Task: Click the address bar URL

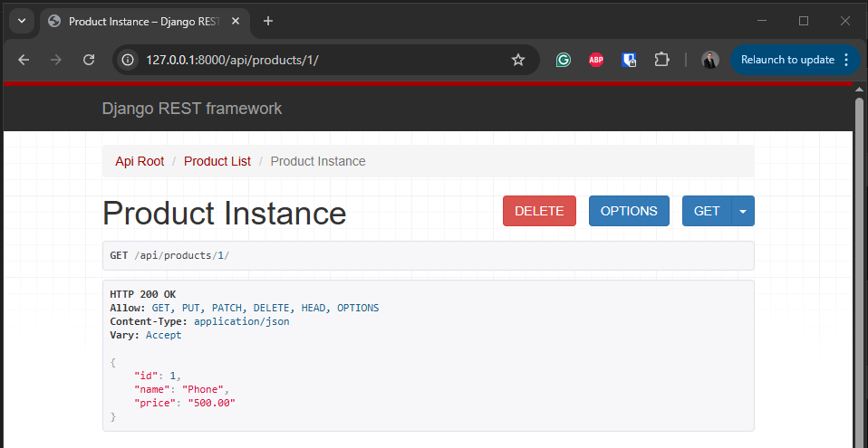Action: pyautogui.click(x=233, y=60)
